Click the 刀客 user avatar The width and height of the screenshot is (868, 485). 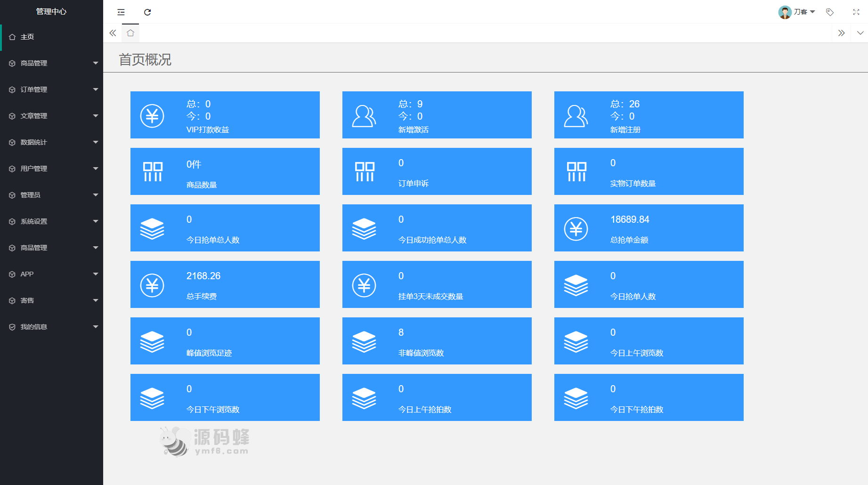785,12
